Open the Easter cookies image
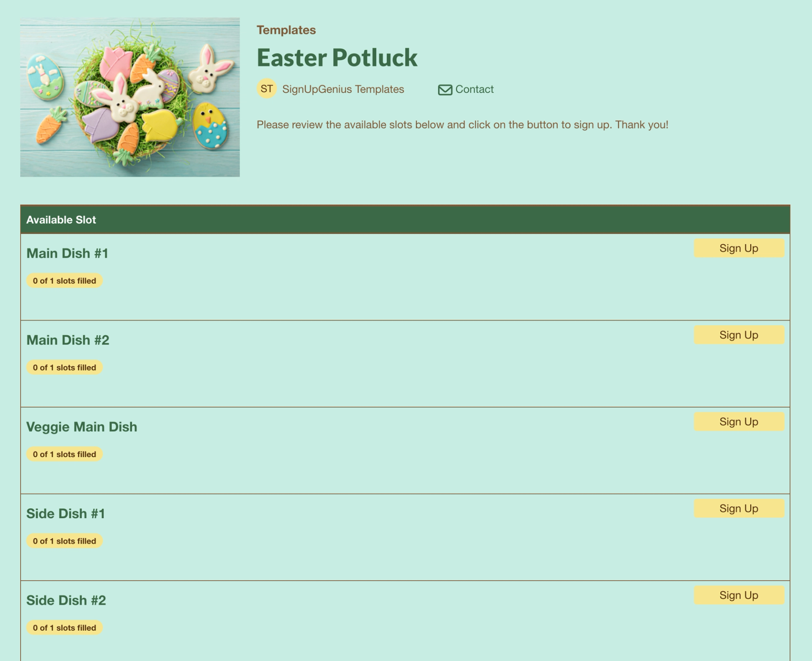Screen dimensions: 812x661 click(x=130, y=97)
